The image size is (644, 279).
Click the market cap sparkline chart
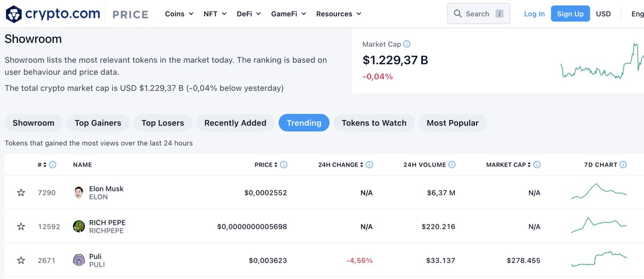(602, 61)
